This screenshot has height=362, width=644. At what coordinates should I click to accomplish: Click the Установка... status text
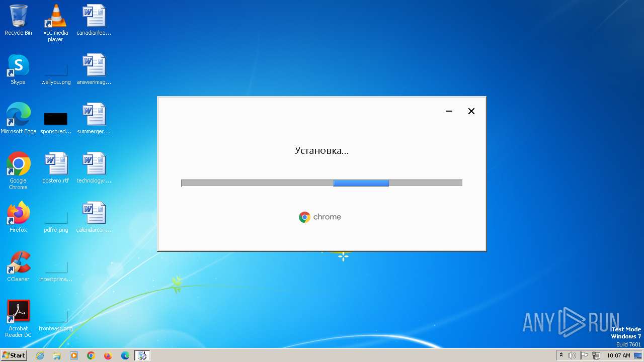click(321, 150)
